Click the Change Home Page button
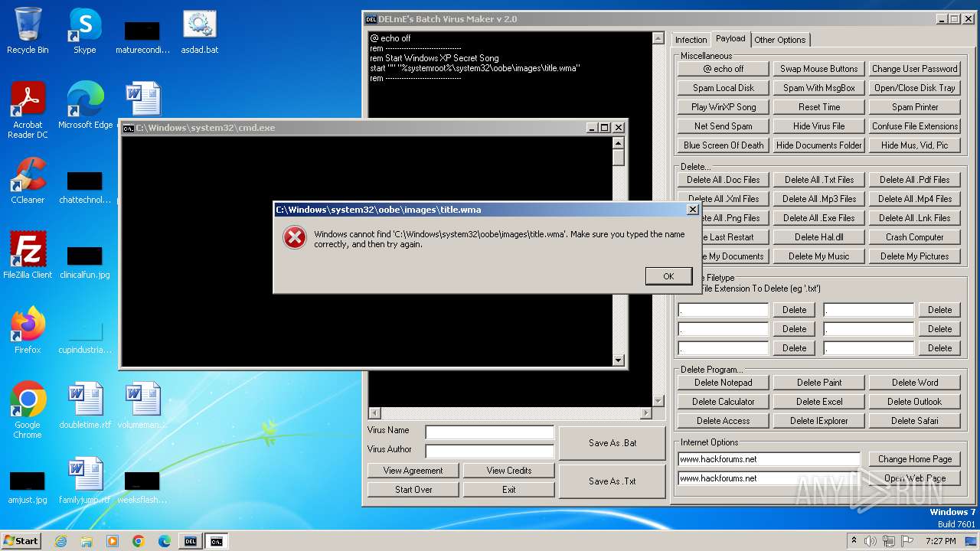The height and width of the screenshot is (551, 980). [915, 459]
